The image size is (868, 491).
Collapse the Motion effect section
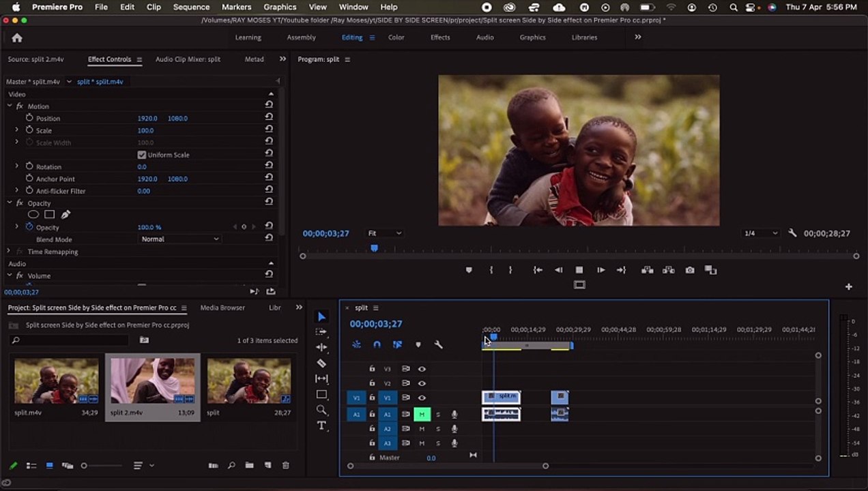click(10, 106)
